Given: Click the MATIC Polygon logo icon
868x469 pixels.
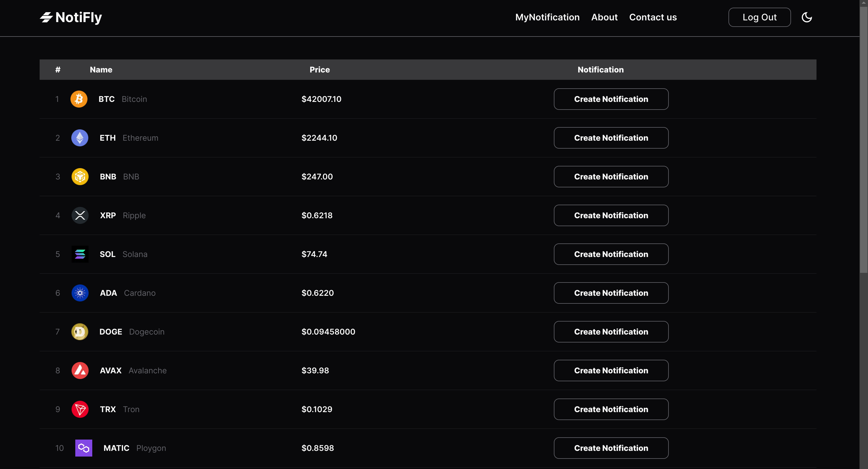Looking at the screenshot, I should [x=83, y=448].
